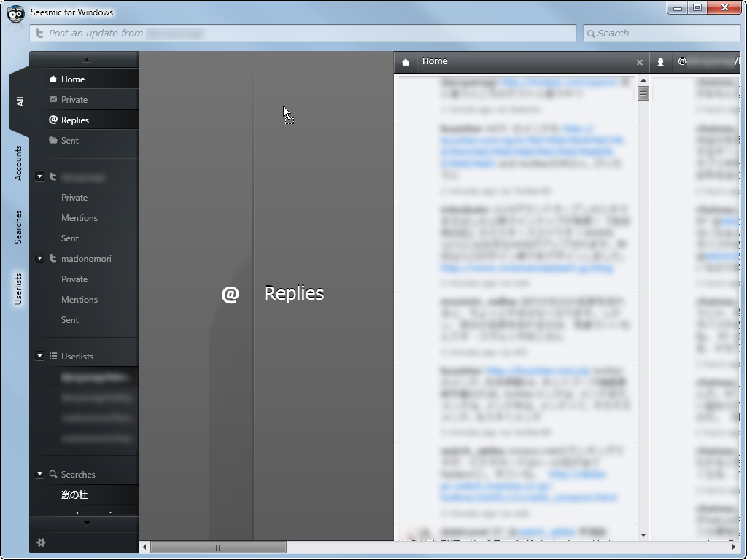Click the Home column scroll-up arrow

[x=643, y=80]
